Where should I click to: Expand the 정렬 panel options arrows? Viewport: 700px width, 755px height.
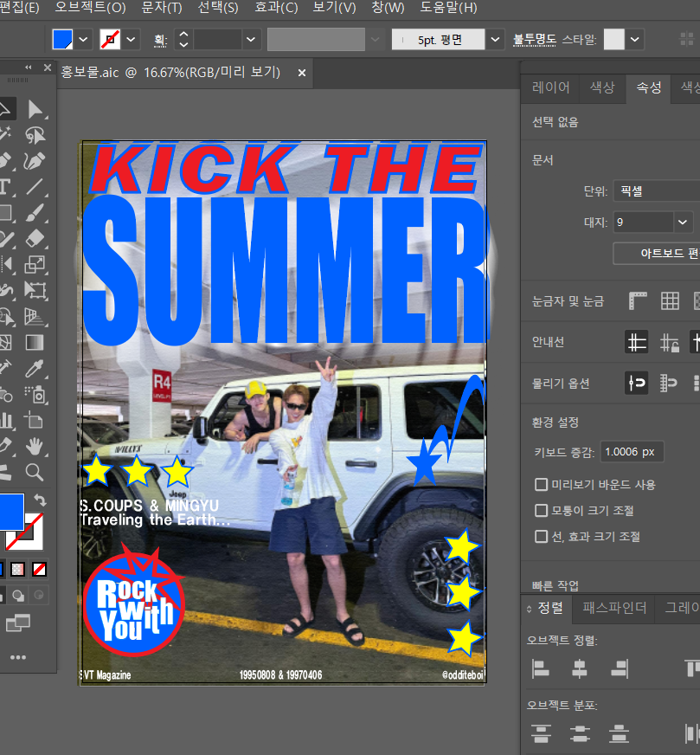[x=530, y=609]
